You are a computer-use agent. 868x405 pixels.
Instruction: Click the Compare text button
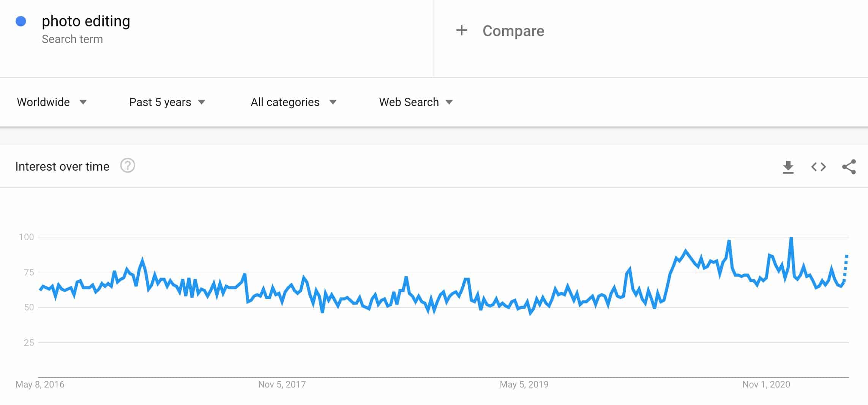point(513,31)
